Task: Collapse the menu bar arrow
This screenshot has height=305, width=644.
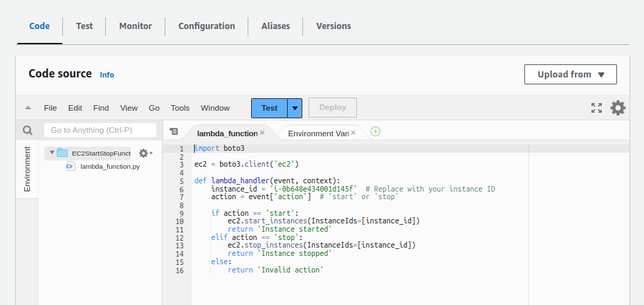Action: tap(28, 108)
